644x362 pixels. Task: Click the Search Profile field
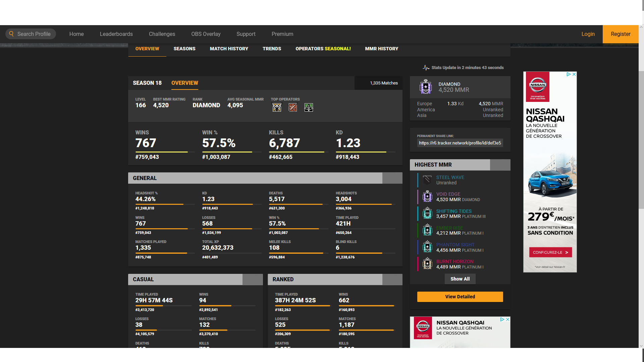pyautogui.click(x=31, y=34)
